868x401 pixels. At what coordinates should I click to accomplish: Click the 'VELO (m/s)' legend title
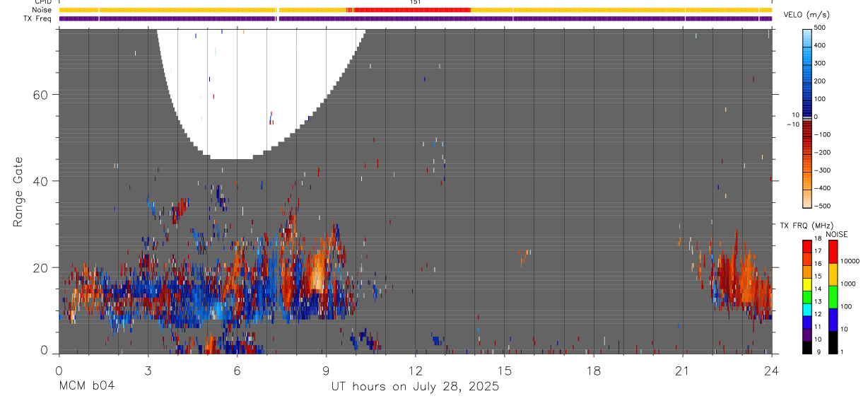point(807,15)
